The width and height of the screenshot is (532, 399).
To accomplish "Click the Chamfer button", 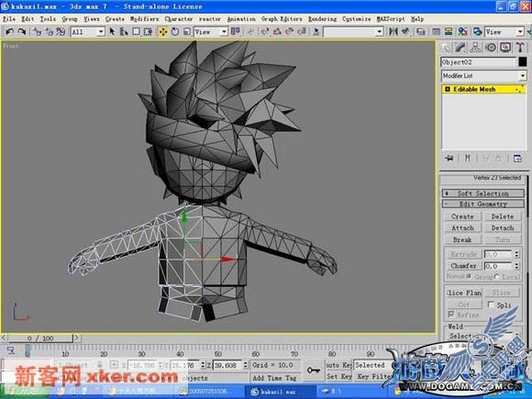I will 463,266.
